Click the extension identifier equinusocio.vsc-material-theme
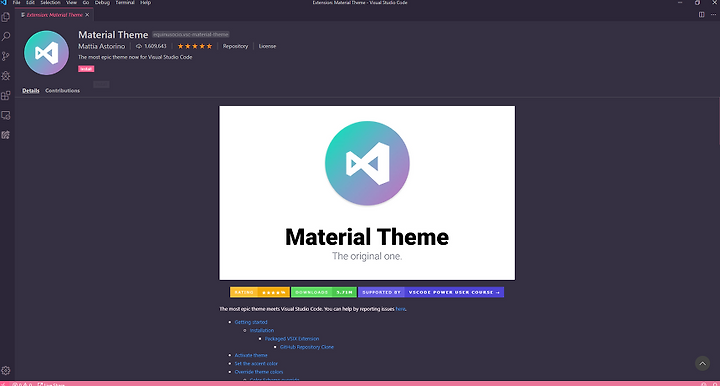The height and width of the screenshot is (386, 720). (191, 34)
